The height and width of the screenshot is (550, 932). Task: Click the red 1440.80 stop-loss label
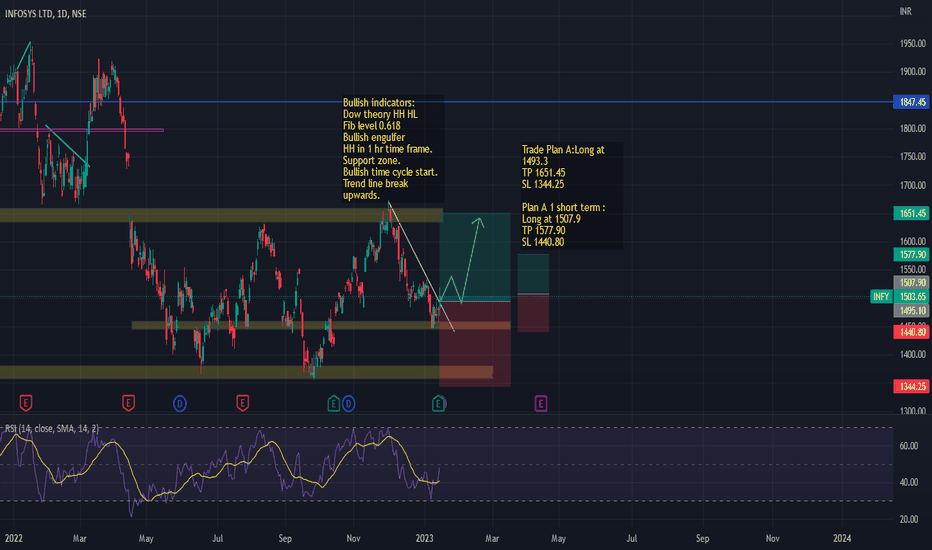point(912,332)
